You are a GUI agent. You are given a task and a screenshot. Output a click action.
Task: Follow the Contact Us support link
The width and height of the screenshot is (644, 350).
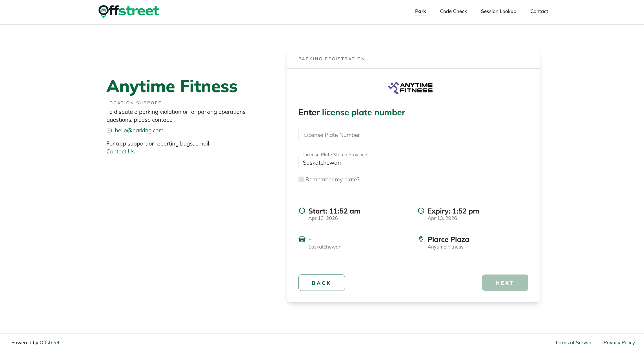(x=120, y=151)
